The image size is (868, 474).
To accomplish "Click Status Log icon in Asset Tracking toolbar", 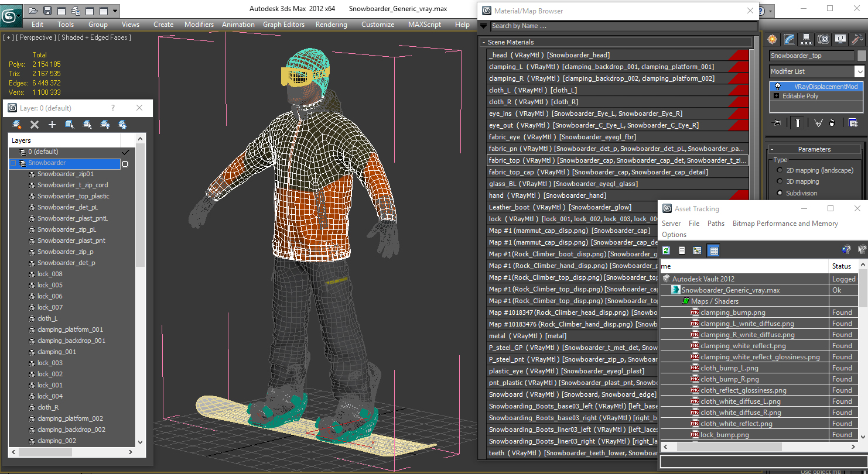I will [x=682, y=250].
